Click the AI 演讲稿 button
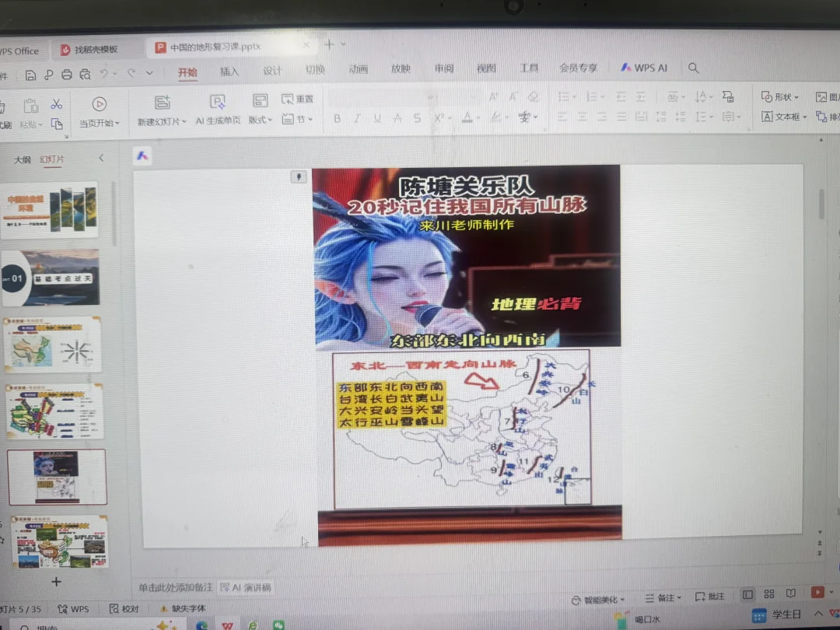The height and width of the screenshot is (630, 840). coord(246,588)
